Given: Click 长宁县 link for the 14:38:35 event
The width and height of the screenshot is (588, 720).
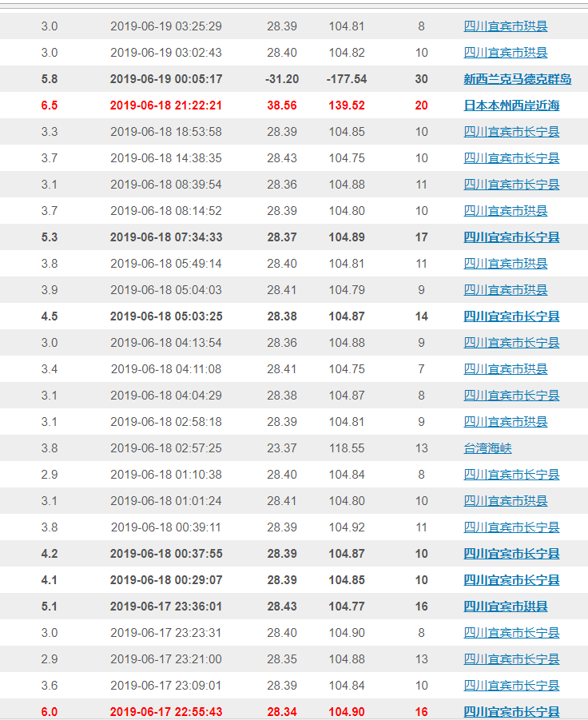Looking at the screenshot, I should click(x=511, y=158).
